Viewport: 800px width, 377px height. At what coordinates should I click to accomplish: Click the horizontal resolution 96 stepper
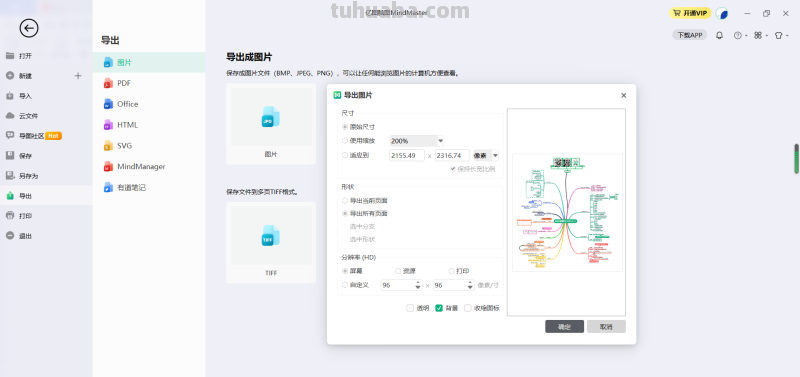click(418, 285)
